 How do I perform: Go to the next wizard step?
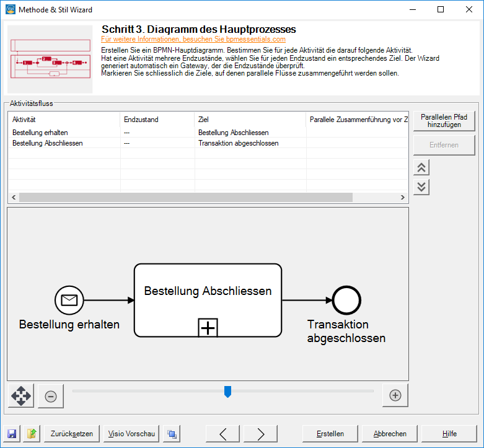tap(260, 434)
